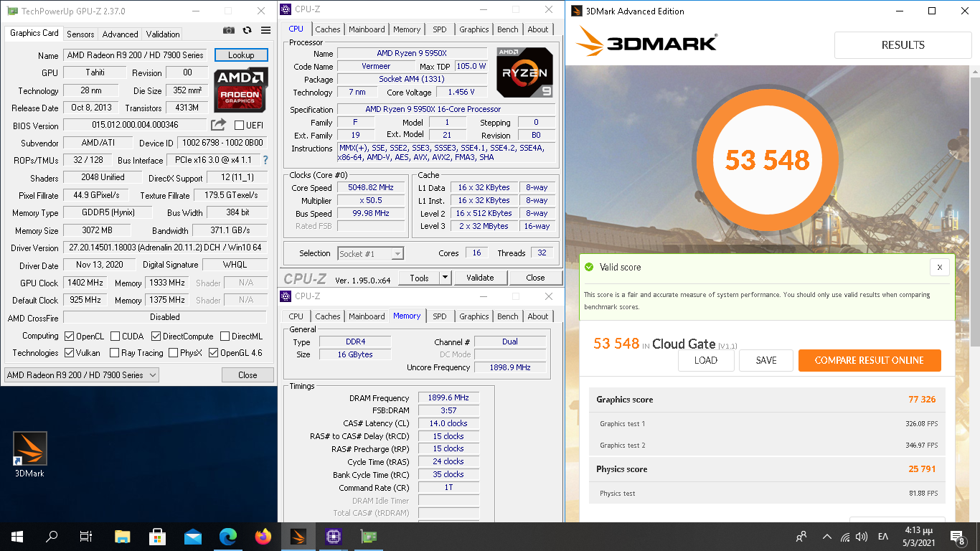Open Task View on the taskbar
980x551 pixels.
[x=86, y=537]
